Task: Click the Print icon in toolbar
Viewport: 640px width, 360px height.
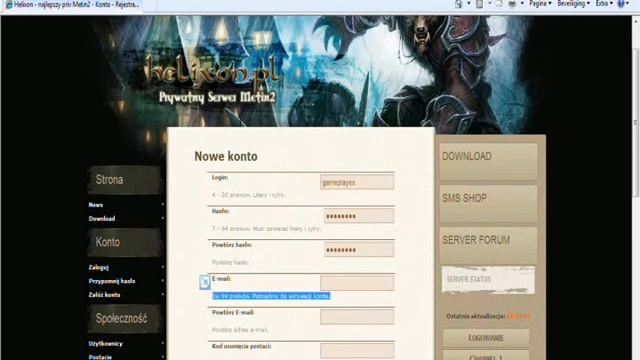Action: pyautogui.click(x=512, y=4)
